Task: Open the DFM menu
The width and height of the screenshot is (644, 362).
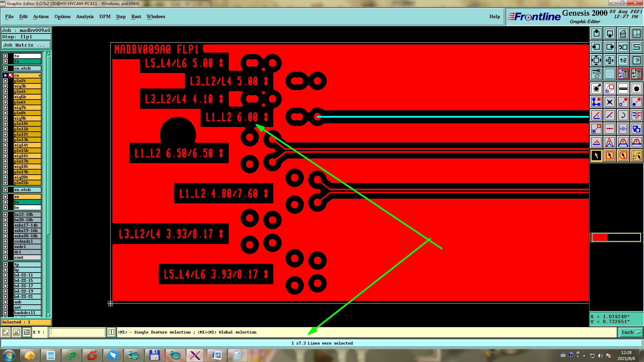Action: (x=105, y=16)
